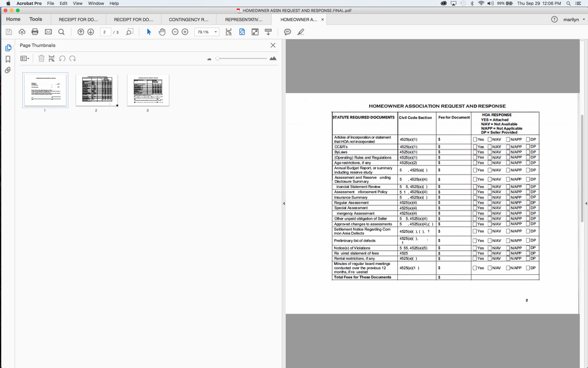Close the Page Thumbnails panel
The width and height of the screenshot is (588, 368).
[x=273, y=45]
